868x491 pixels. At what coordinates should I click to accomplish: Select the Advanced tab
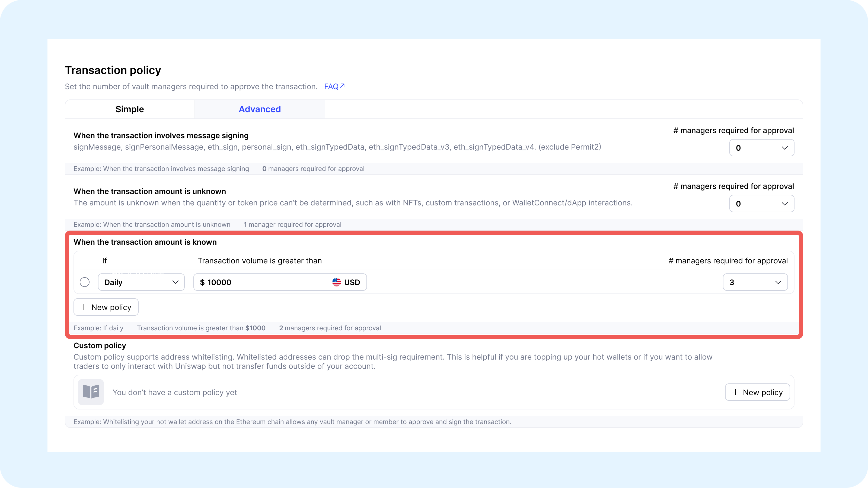[260, 109]
